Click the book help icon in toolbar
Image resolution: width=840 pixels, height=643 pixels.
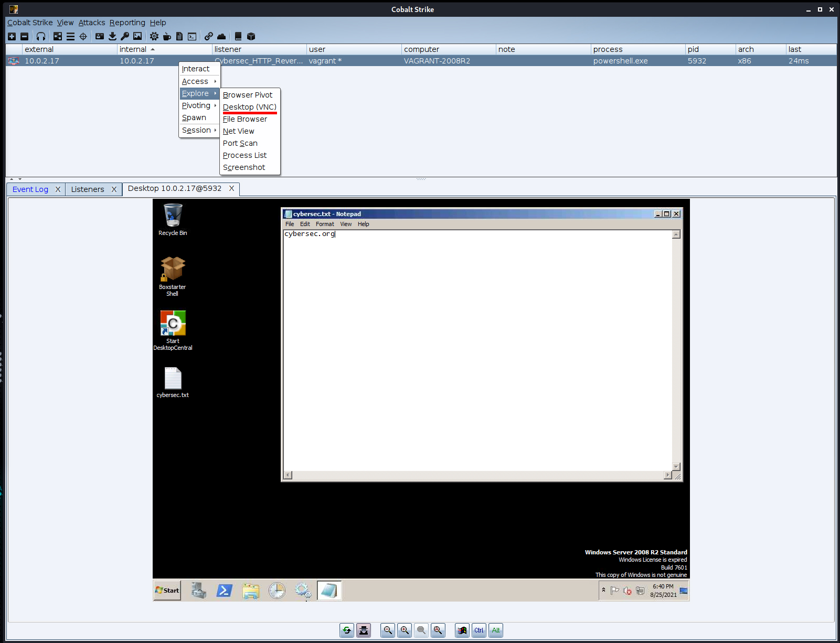pyautogui.click(x=238, y=36)
